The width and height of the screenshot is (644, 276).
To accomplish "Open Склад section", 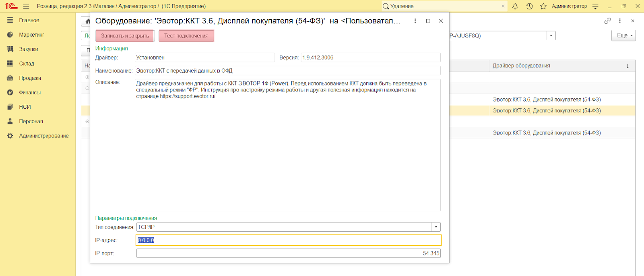I will pyautogui.click(x=27, y=64).
